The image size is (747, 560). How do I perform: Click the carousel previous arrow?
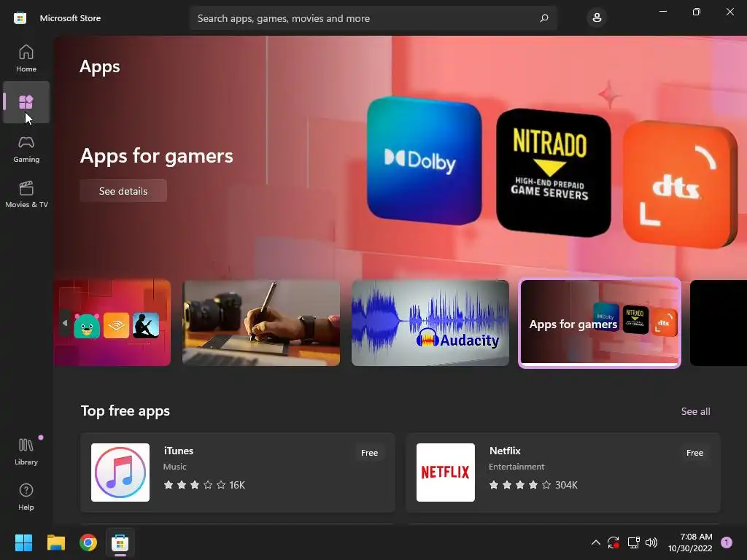click(65, 323)
